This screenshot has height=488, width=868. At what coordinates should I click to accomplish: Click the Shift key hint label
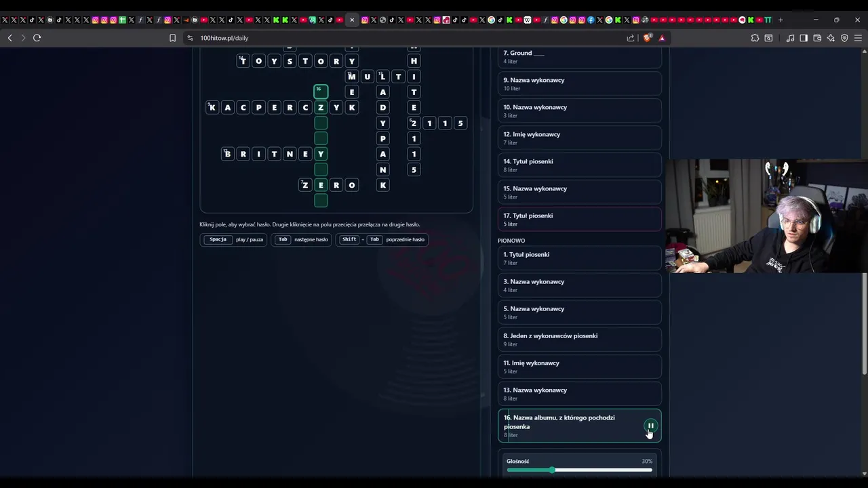coord(349,239)
